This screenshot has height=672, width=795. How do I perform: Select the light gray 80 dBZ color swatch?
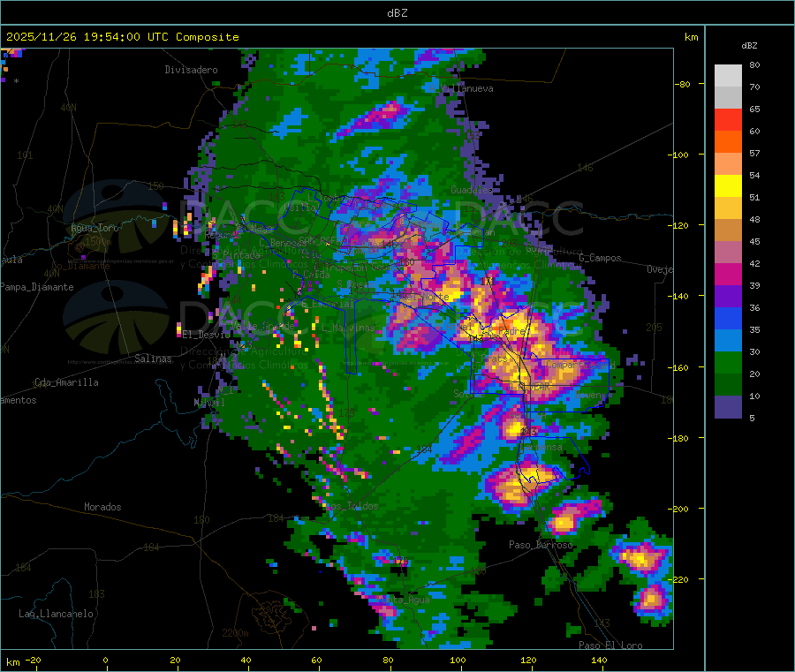point(728,76)
